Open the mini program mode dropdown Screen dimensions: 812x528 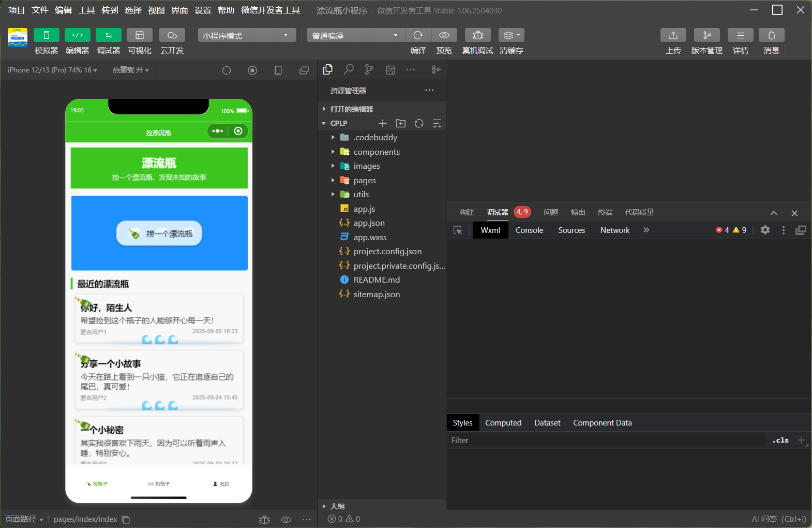pyautogui.click(x=247, y=35)
